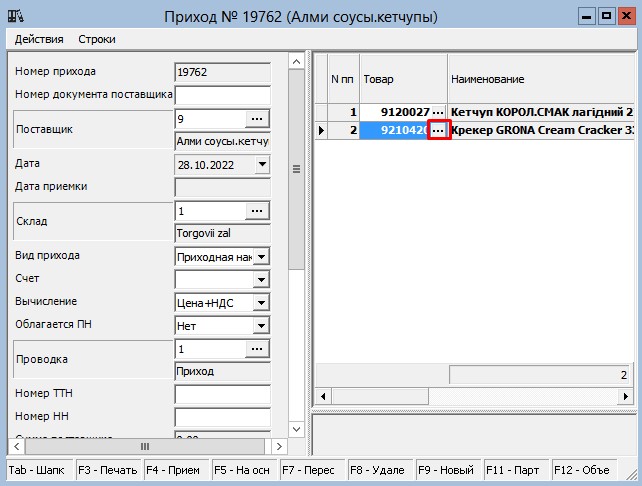Expand the Вычисление dropdown list

262,303
